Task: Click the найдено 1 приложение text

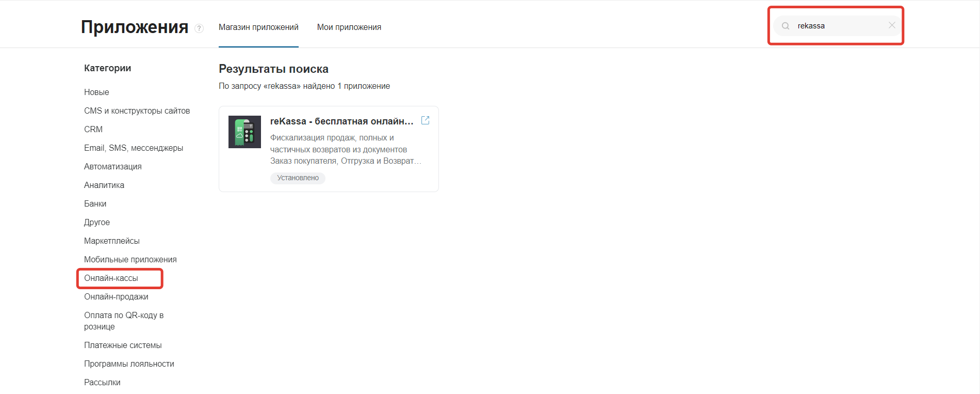Action: pos(346,86)
